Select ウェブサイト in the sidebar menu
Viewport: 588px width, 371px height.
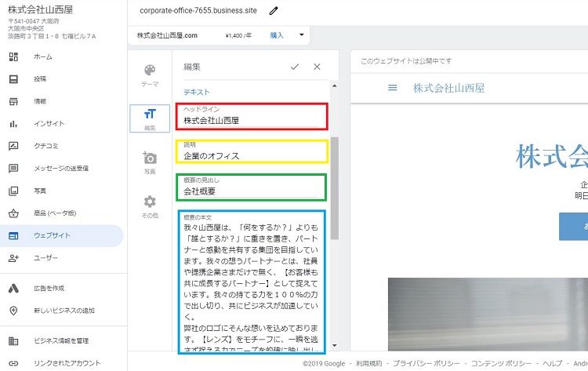pyautogui.click(x=52, y=235)
